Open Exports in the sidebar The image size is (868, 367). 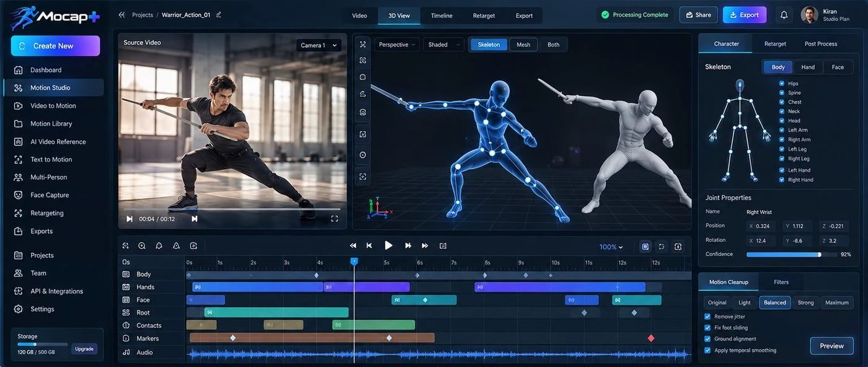coord(53,231)
